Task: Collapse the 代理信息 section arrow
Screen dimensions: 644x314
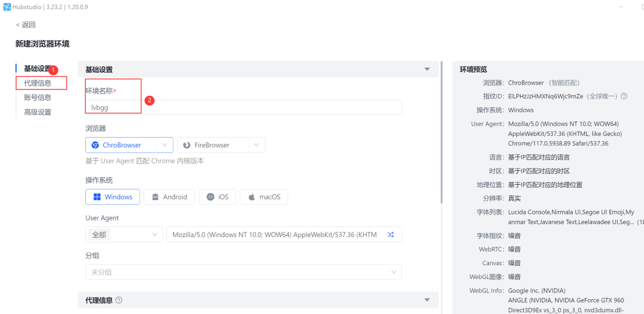Action: point(427,300)
